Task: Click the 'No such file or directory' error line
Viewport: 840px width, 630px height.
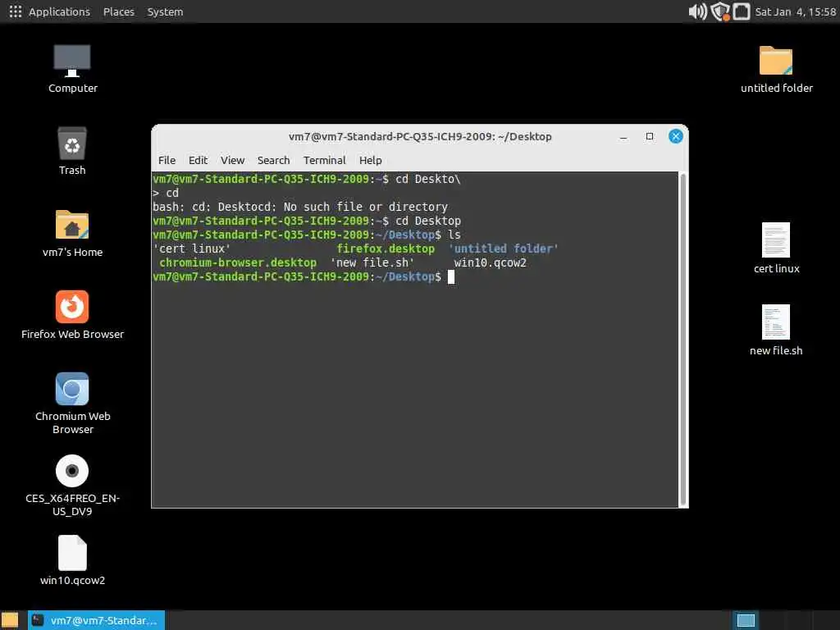Action: pos(300,207)
